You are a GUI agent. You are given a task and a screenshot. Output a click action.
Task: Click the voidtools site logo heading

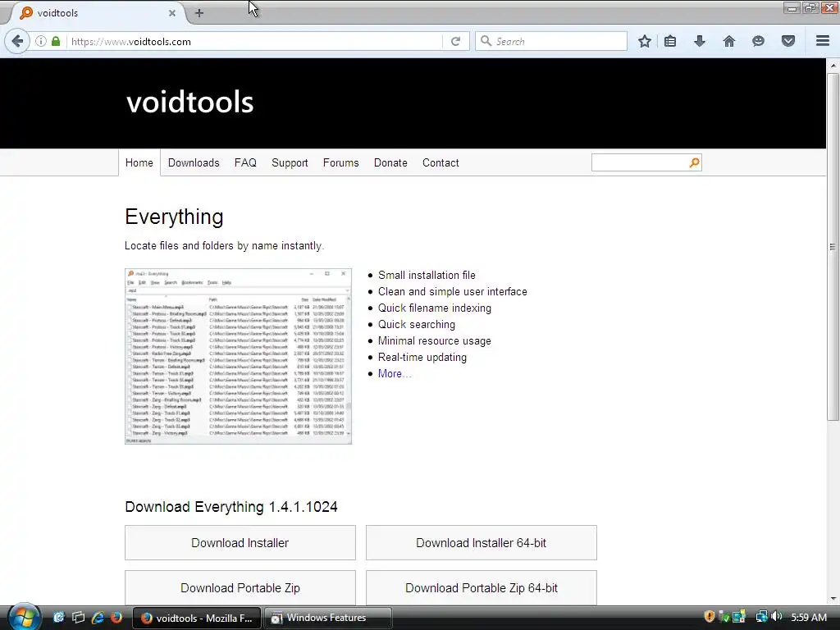tap(189, 102)
